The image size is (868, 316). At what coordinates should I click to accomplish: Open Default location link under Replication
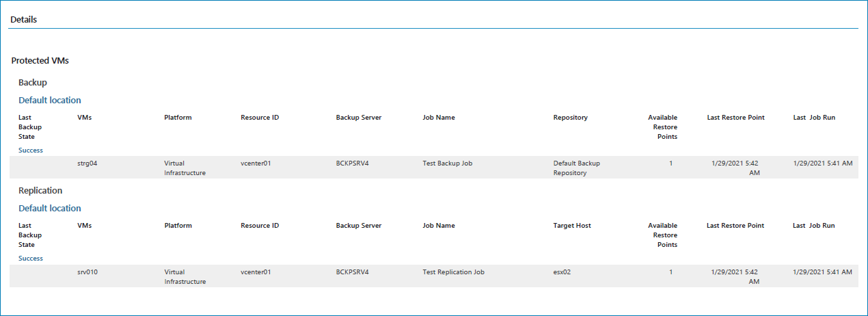tap(49, 209)
